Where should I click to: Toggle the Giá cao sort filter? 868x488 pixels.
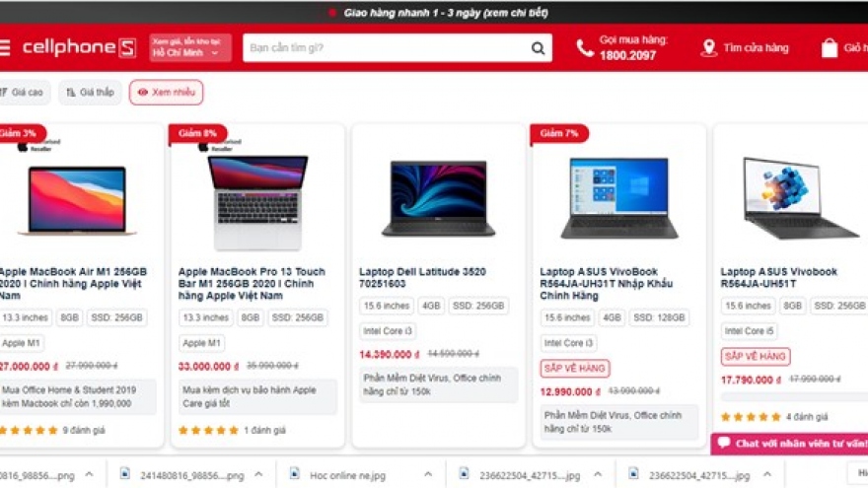[24, 93]
